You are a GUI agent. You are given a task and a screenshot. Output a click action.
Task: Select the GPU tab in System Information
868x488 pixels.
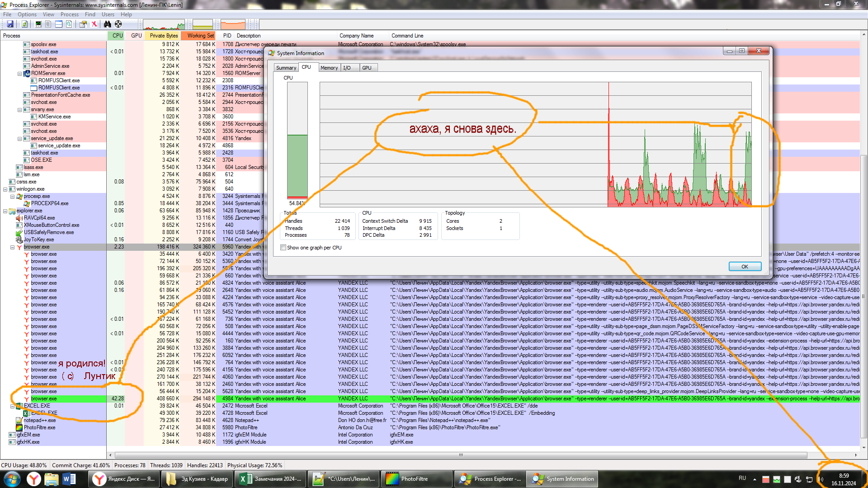coord(366,67)
